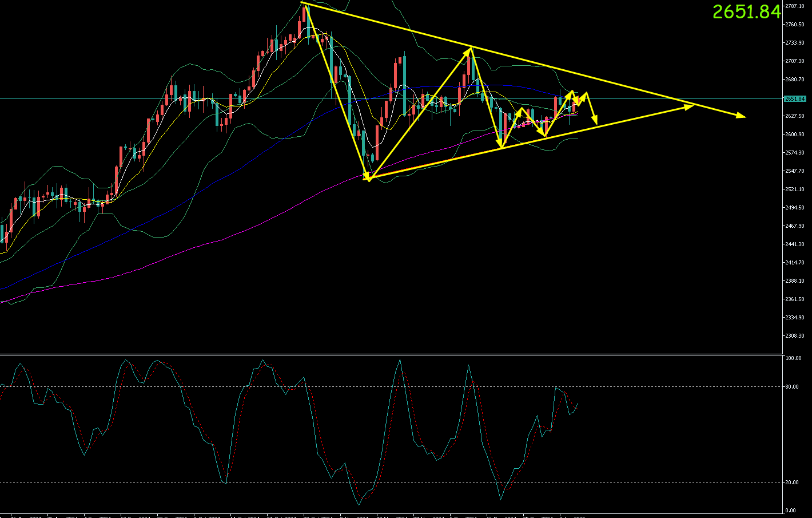Click the 2521.10 price scale value

[x=795, y=189]
